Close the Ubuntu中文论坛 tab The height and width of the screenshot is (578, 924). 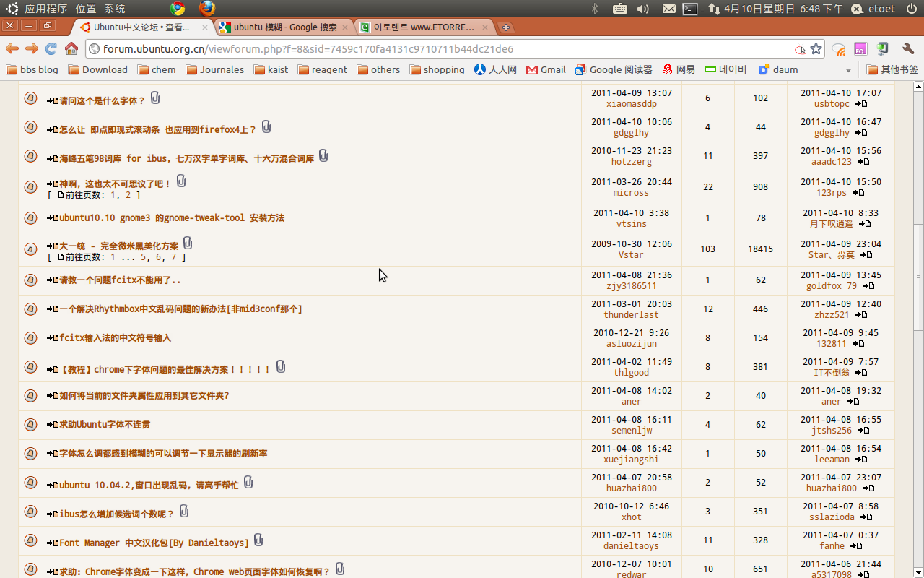pyautogui.click(x=205, y=27)
